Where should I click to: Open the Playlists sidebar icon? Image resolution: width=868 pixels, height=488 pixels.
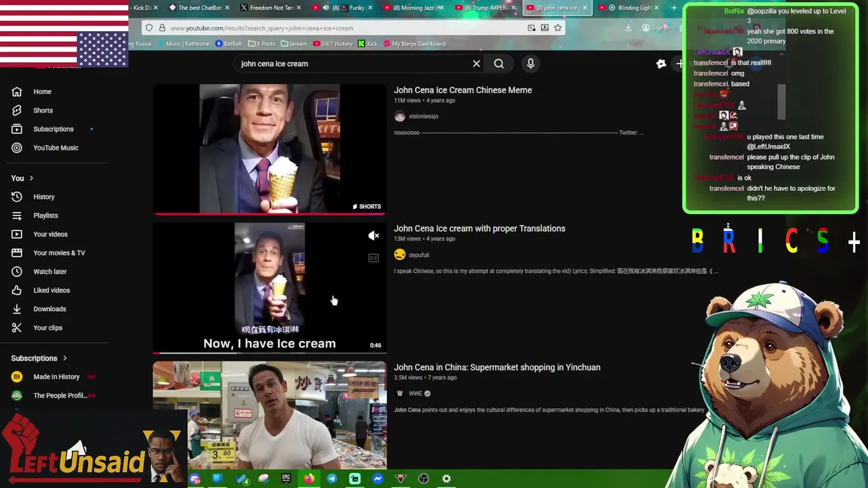pyautogui.click(x=17, y=216)
